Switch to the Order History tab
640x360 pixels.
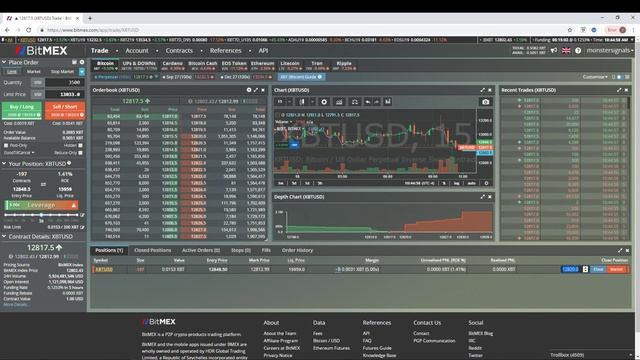[x=297, y=250]
